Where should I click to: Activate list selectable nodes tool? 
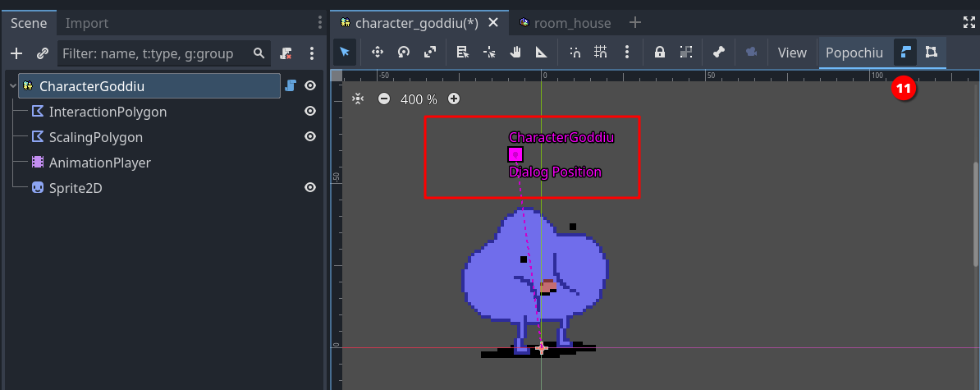click(x=462, y=53)
